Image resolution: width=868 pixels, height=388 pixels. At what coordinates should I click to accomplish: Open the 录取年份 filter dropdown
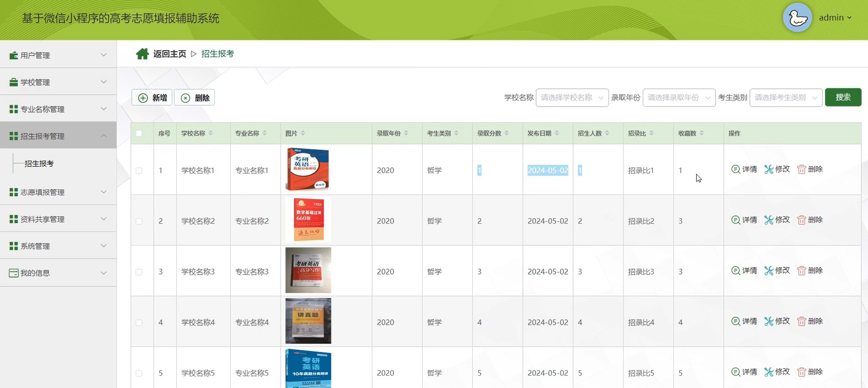coord(679,97)
